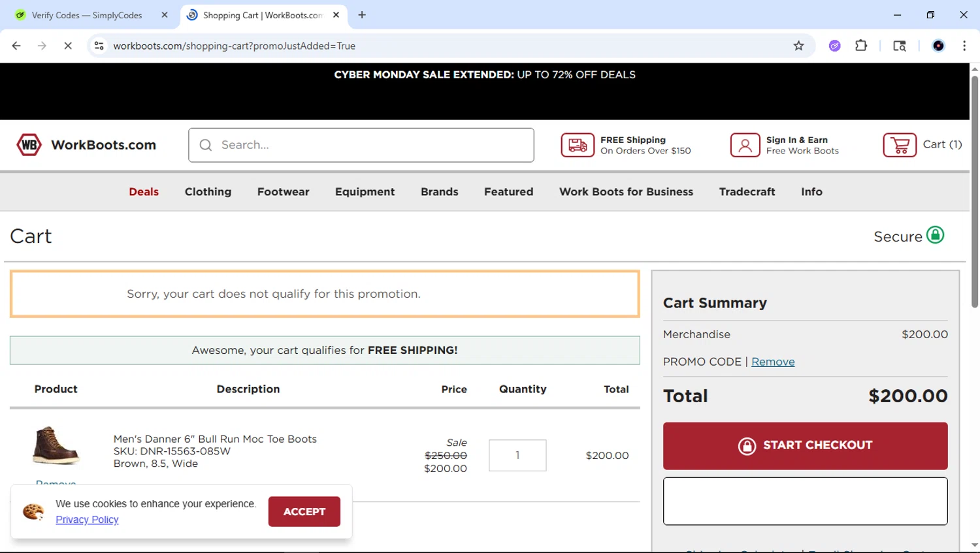Open Chrome's three-dot menu
Viewport: 980px width, 553px height.
click(964, 46)
